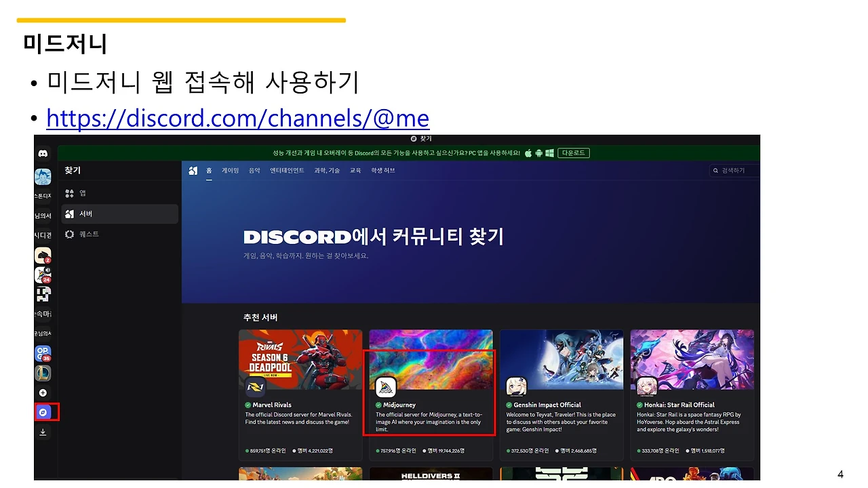Screen dimensions: 868x488
Task: Select the League of Legends server icon
Action: pos(43,373)
